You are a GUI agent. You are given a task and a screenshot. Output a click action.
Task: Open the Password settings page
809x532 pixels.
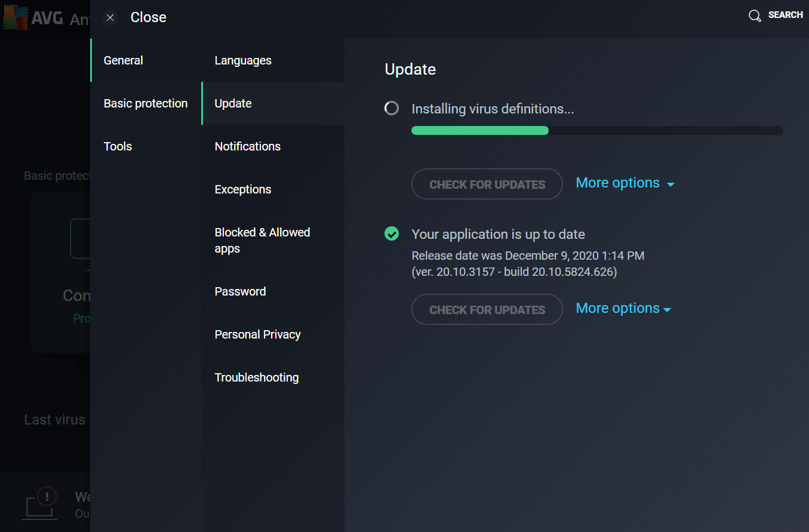240,291
